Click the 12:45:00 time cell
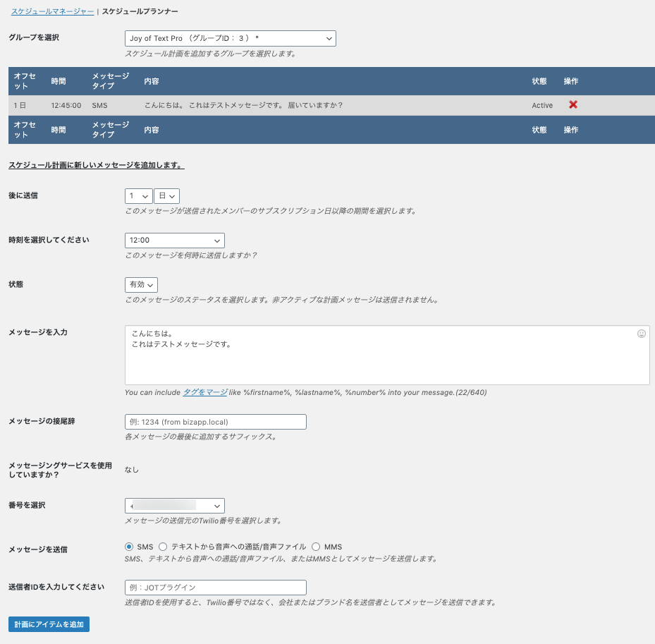Screen dimensions: 655x644 click(x=66, y=105)
